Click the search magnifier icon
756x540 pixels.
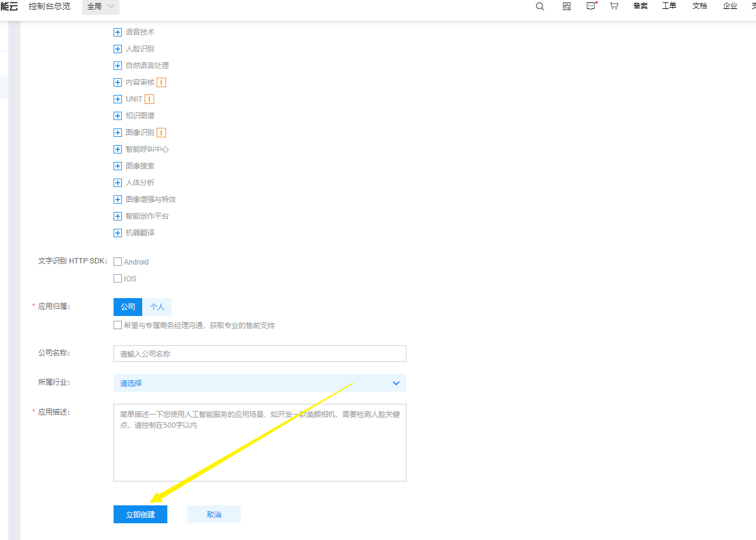click(x=540, y=6)
